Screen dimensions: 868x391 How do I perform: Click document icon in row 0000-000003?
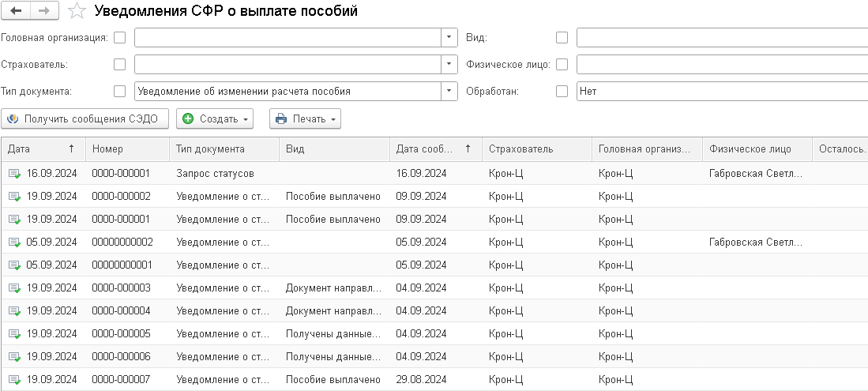pyautogui.click(x=15, y=288)
